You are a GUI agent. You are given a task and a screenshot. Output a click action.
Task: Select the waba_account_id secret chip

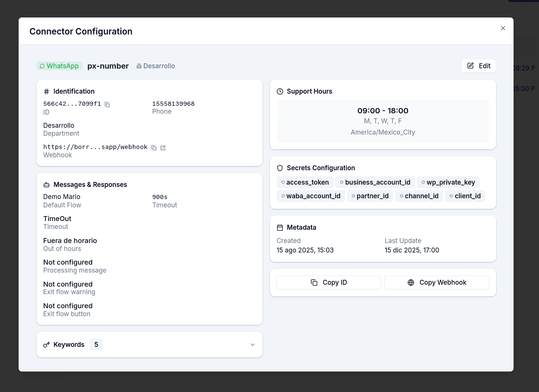(x=311, y=196)
